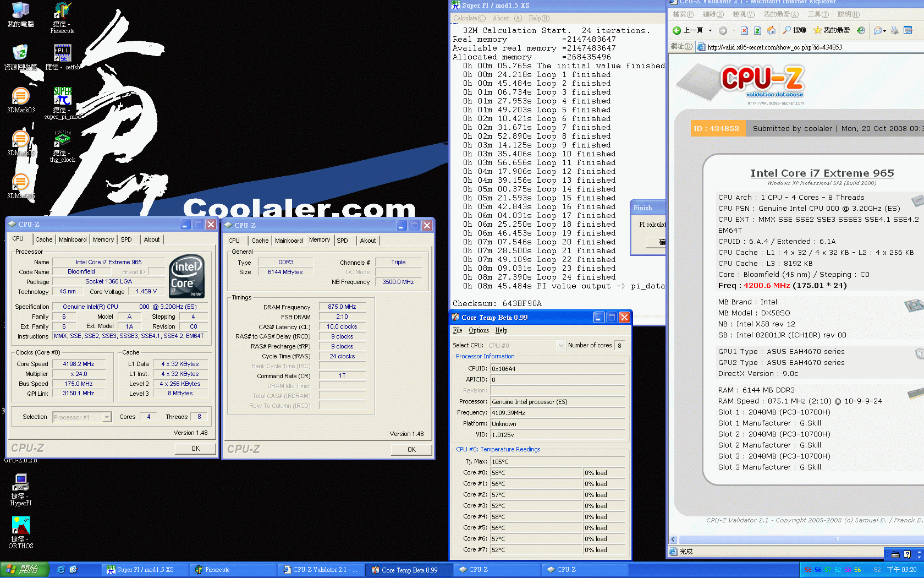
Task: Switch to CPU tab in right CPU-Z window
Action: tap(234, 241)
